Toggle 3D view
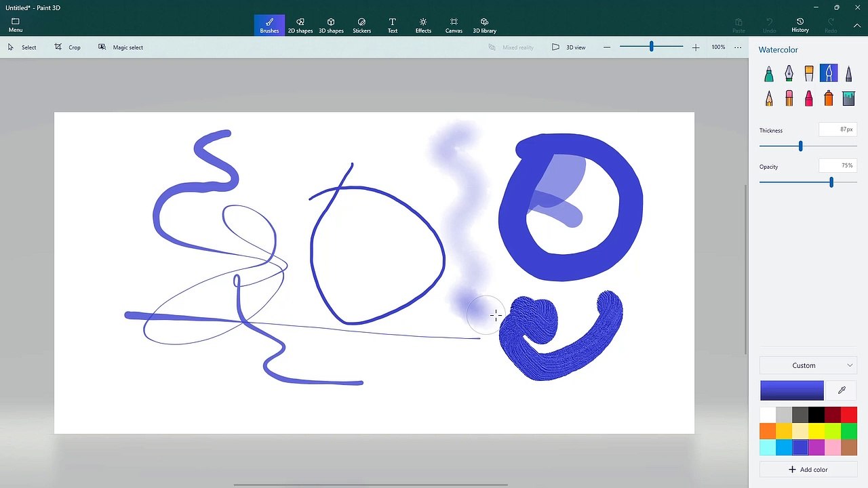This screenshot has height=488, width=868. 568,47
